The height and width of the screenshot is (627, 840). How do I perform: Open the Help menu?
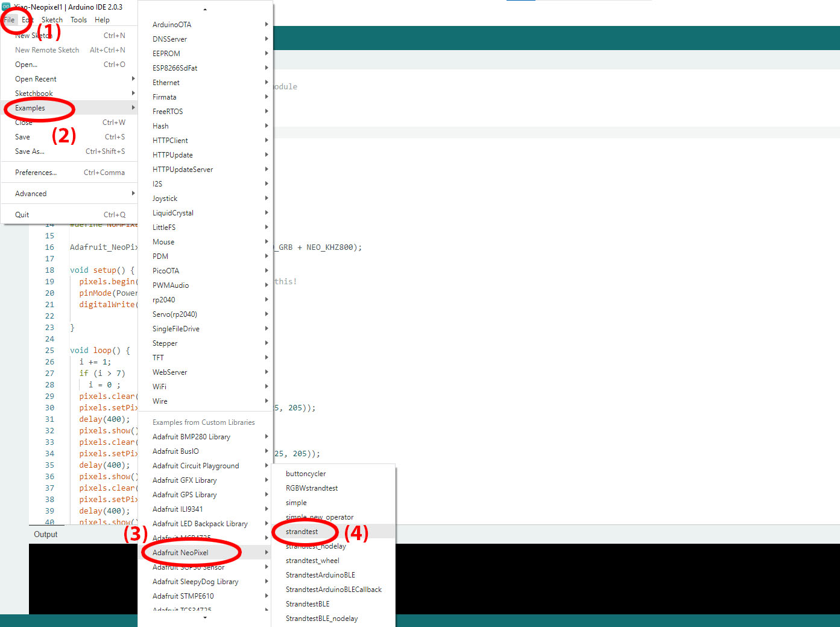coord(102,20)
